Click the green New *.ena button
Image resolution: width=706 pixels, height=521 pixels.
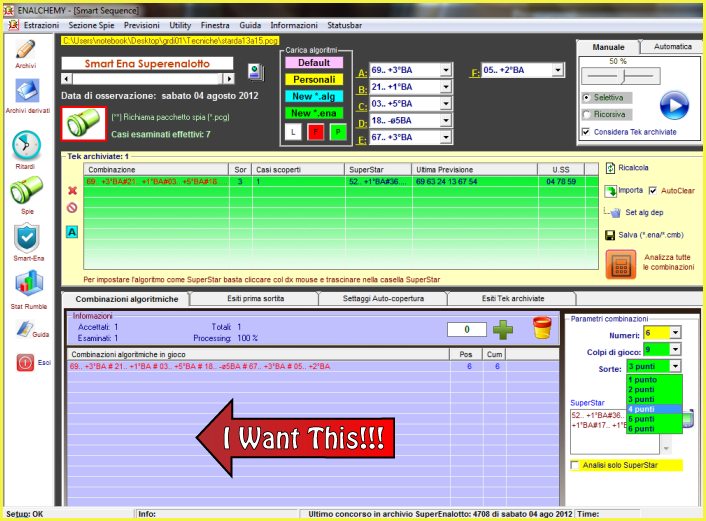click(314, 113)
